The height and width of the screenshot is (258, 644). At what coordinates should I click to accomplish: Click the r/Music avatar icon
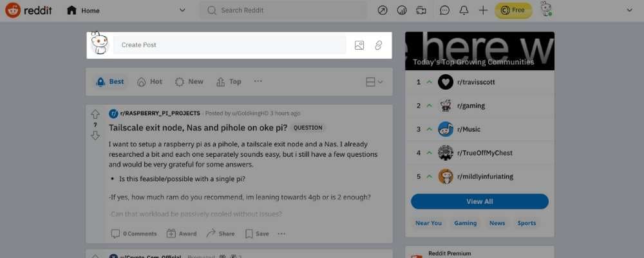[x=446, y=129]
